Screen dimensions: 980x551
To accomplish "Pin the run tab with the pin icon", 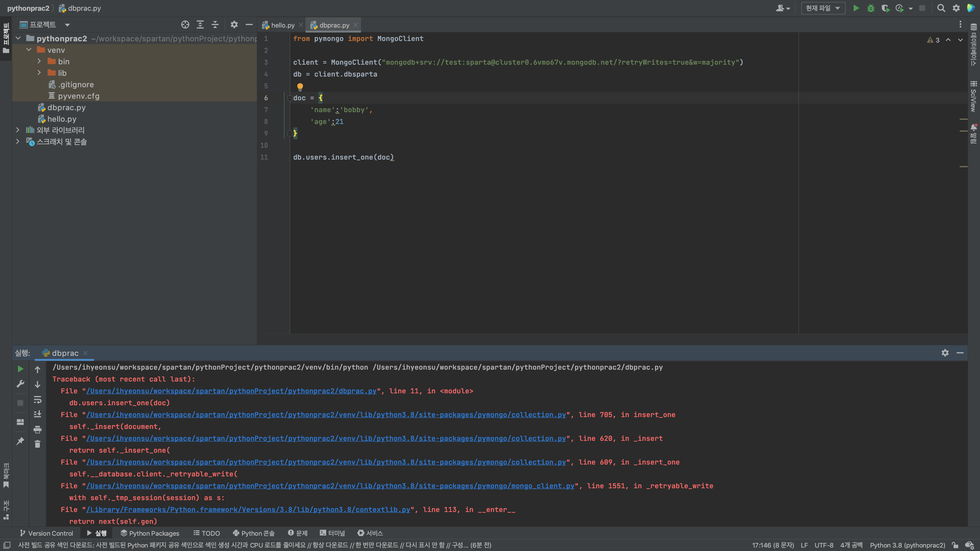I will pyautogui.click(x=20, y=441).
